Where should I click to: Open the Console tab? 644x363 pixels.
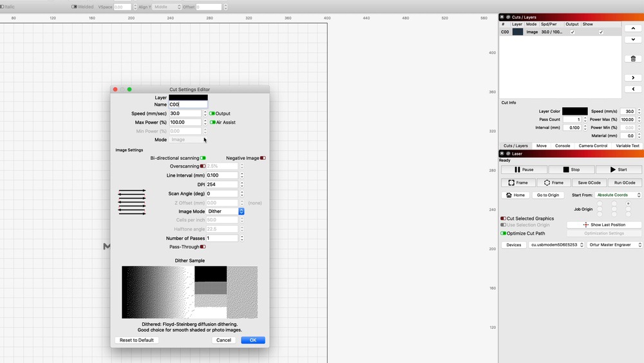(562, 146)
